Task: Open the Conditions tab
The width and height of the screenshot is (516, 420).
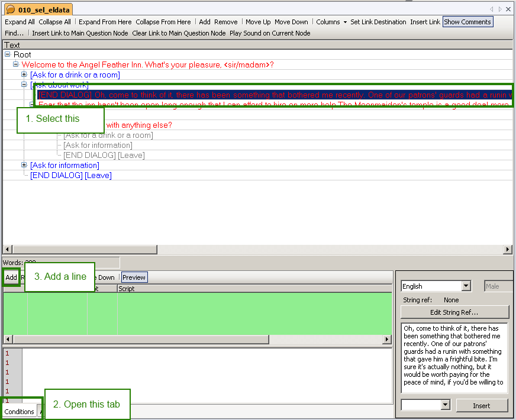Action: 19,412
